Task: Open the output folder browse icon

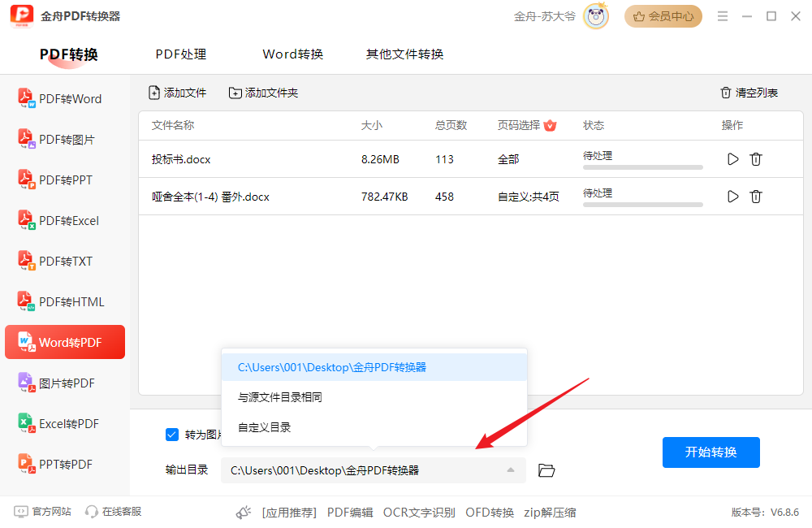Action: [546, 470]
